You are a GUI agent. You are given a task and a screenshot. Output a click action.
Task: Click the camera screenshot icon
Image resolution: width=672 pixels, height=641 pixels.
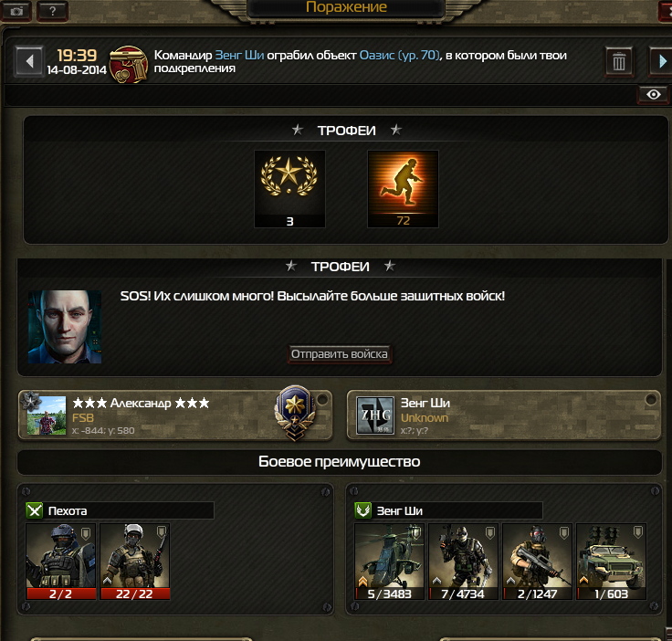(x=16, y=11)
